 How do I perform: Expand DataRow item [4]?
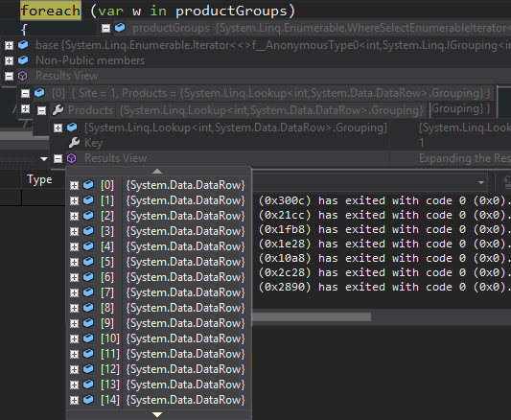75,246
